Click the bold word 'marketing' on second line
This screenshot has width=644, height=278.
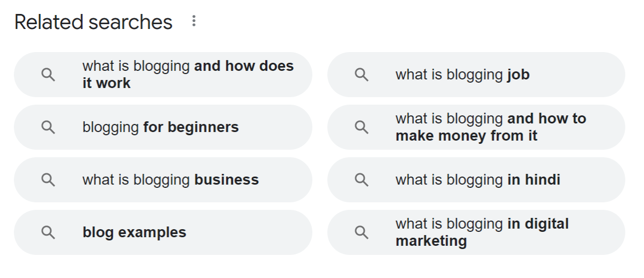[431, 242]
